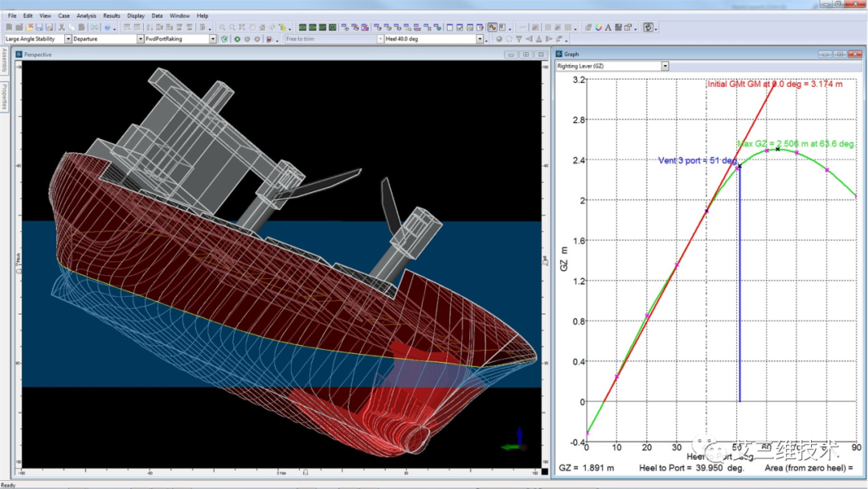
Task: Click the grey sphere render icon
Action: 499,39
